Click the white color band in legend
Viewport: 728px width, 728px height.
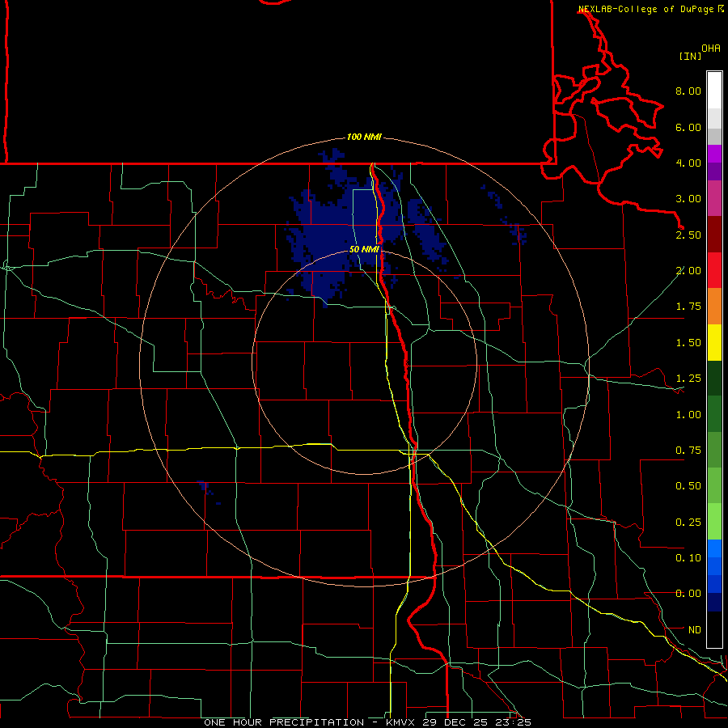(x=714, y=90)
